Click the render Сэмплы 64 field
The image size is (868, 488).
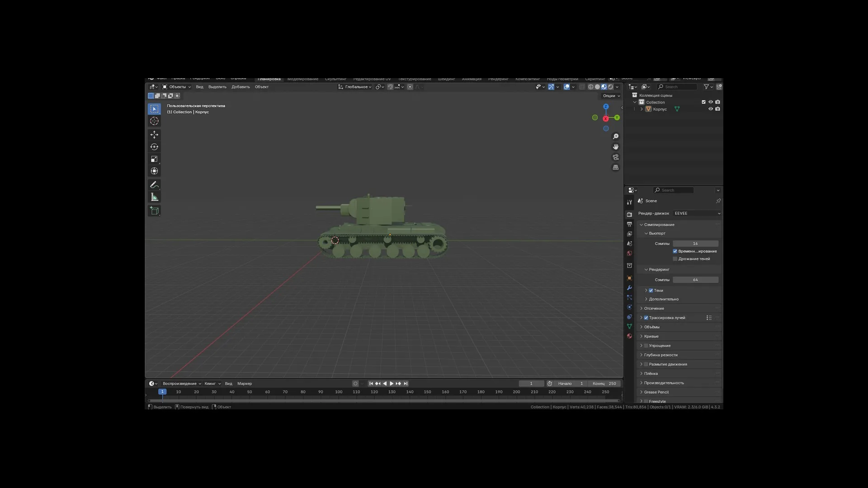(x=695, y=280)
